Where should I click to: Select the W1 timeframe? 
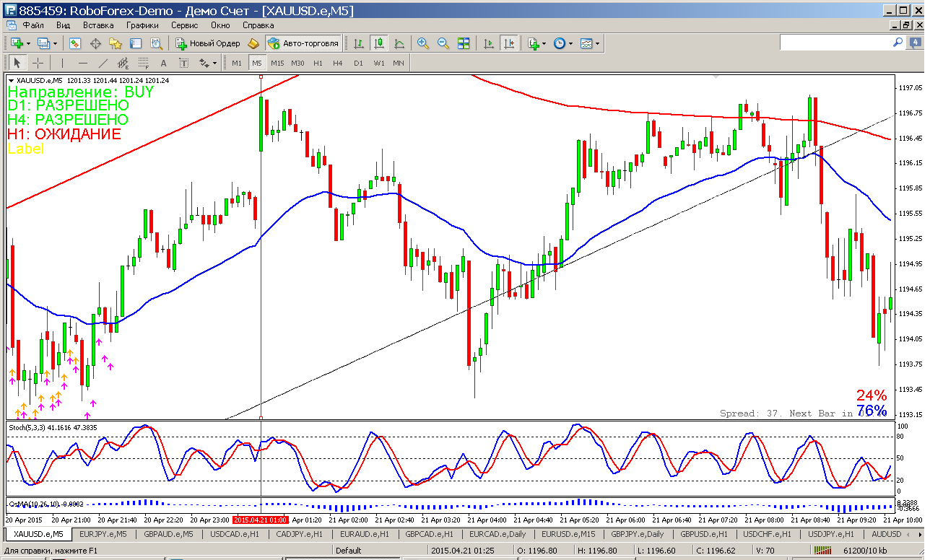click(x=379, y=63)
